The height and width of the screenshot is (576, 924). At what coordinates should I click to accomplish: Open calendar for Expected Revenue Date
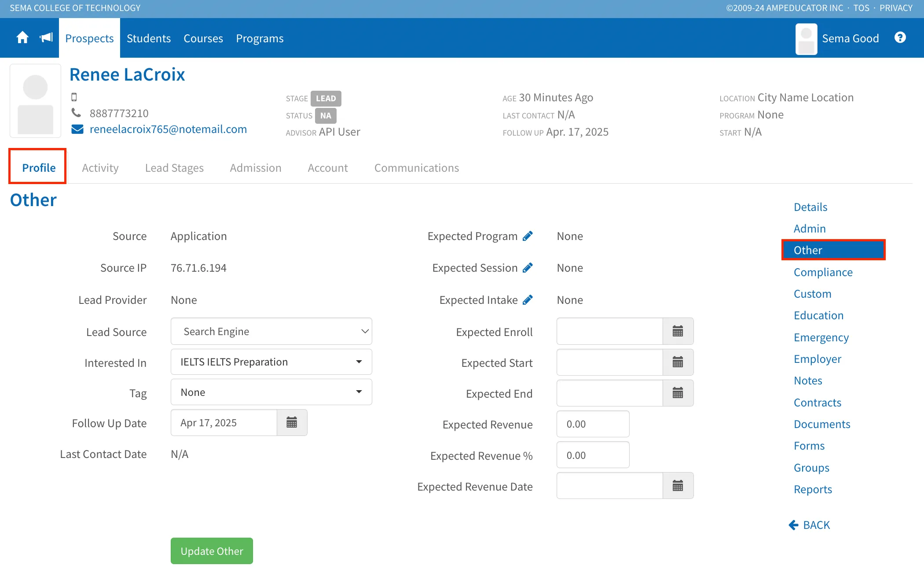pyautogui.click(x=678, y=486)
